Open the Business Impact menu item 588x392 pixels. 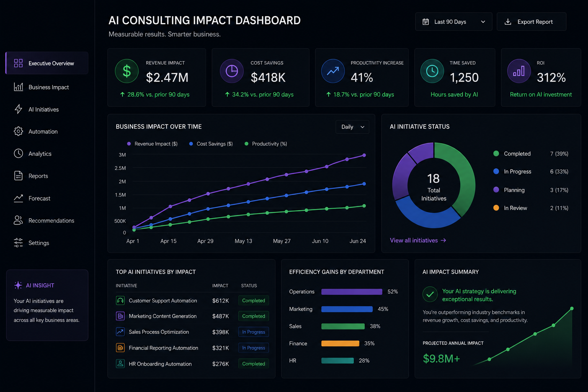[x=47, y=87]
